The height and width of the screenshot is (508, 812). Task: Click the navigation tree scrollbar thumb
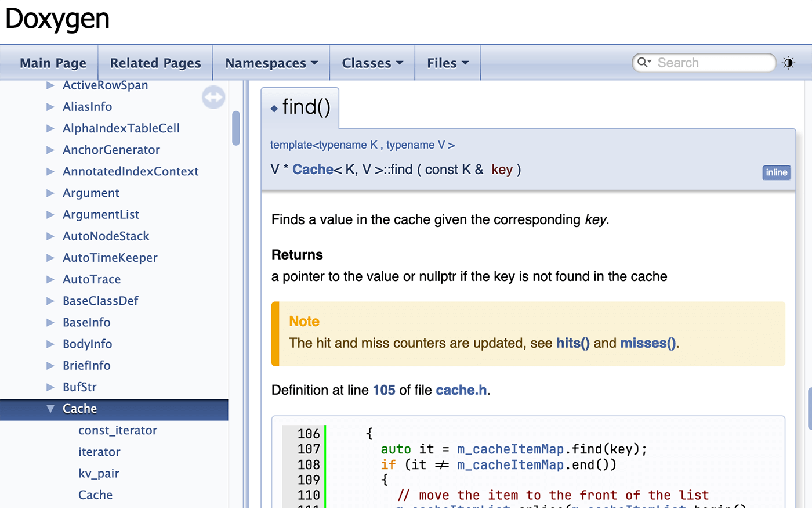[x=236, y=128]
